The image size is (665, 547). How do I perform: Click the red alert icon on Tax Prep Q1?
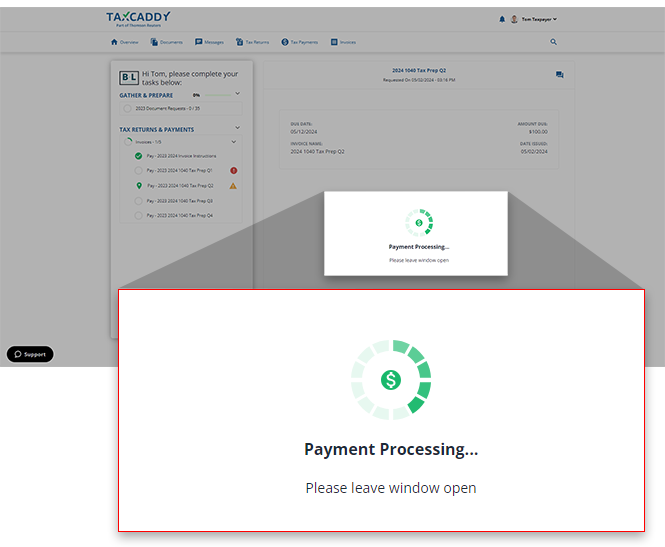click(233, 171)
